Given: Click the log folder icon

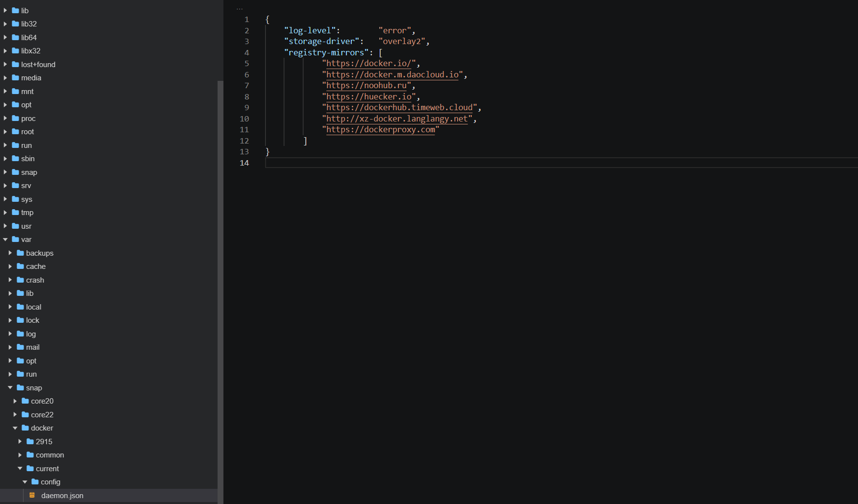Looking at the screenshot, I should pyautogui.click(x=20, y=334).
